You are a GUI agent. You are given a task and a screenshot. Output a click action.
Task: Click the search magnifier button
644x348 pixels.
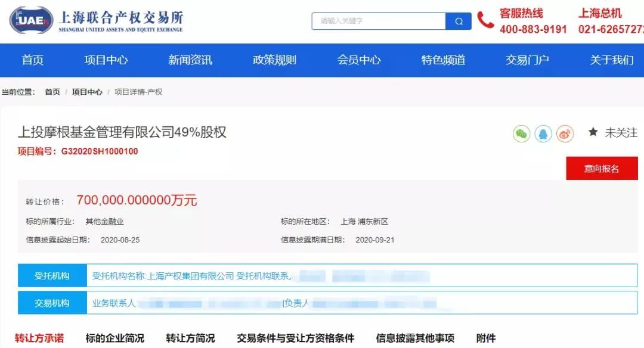point(459,21)
